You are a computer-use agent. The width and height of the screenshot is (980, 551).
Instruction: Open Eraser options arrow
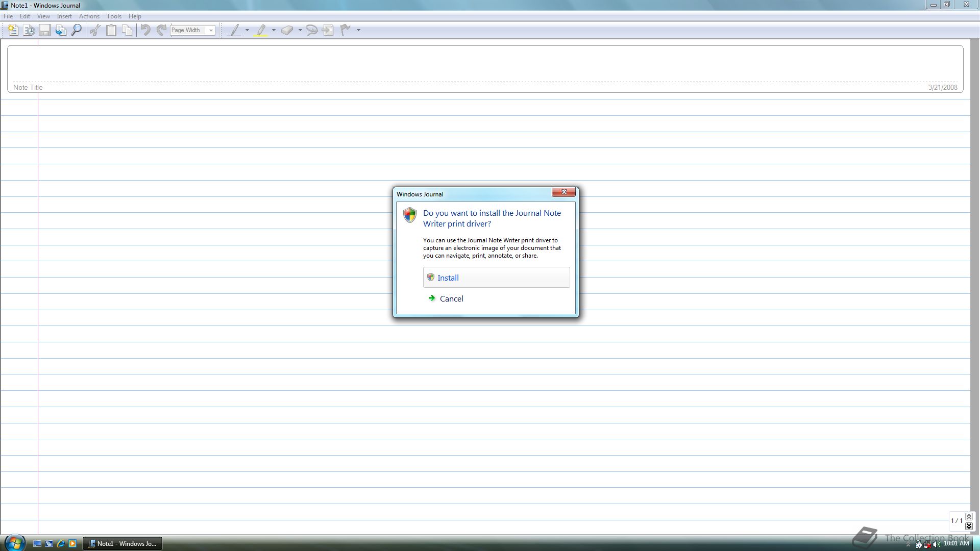[300, 30]
